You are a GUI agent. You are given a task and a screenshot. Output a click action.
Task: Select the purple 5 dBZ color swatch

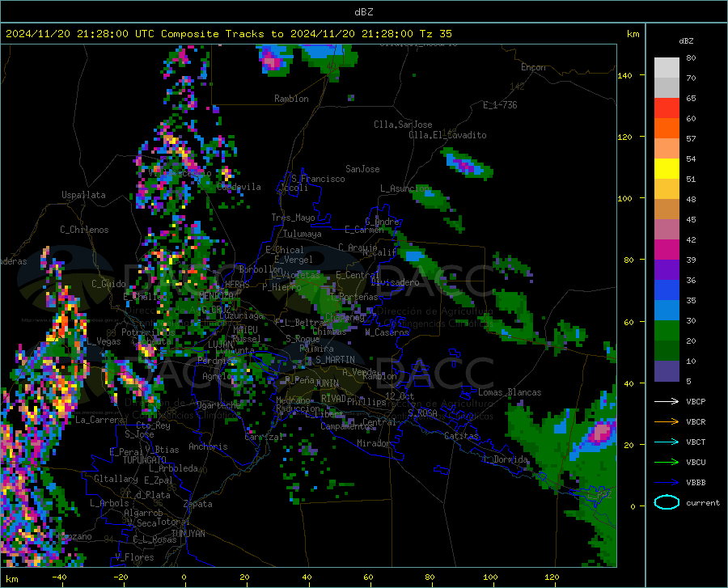pyautogui.click(x=667, y=371)
